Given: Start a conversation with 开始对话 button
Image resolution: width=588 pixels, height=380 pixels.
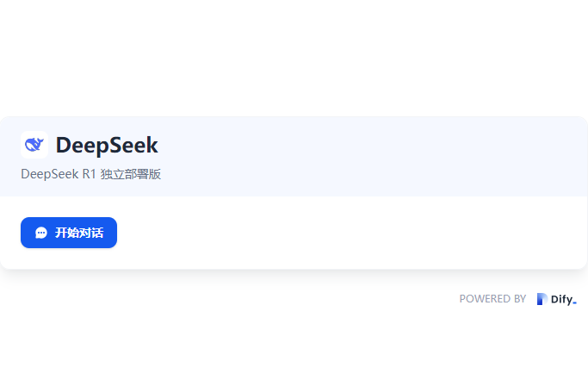Looking at the screenshot, I should (x=69, y=233).
